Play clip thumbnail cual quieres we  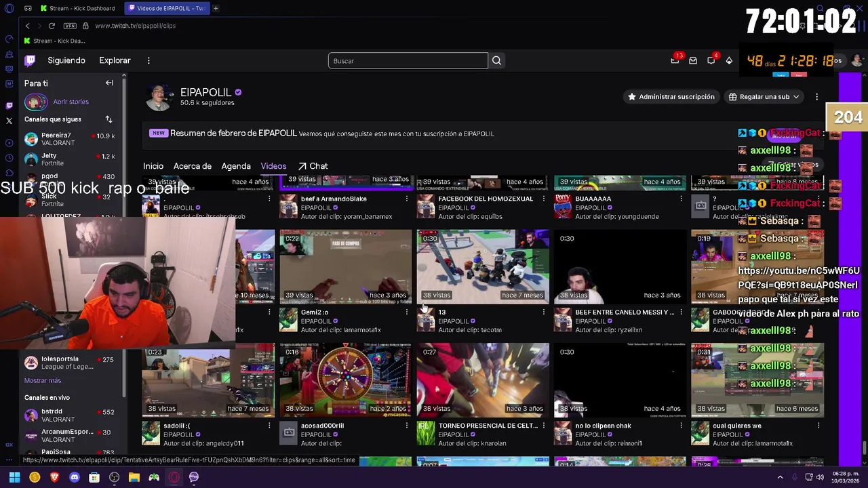pos(757,380)
